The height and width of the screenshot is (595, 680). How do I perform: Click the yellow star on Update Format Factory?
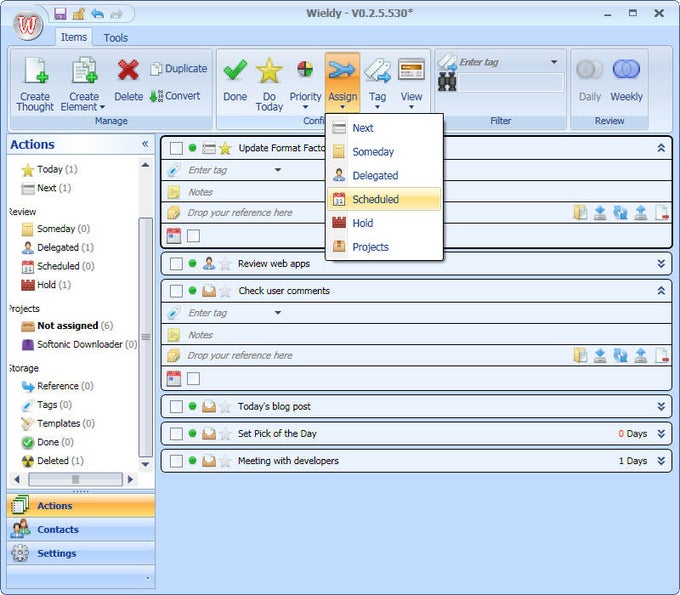[225, 148]
